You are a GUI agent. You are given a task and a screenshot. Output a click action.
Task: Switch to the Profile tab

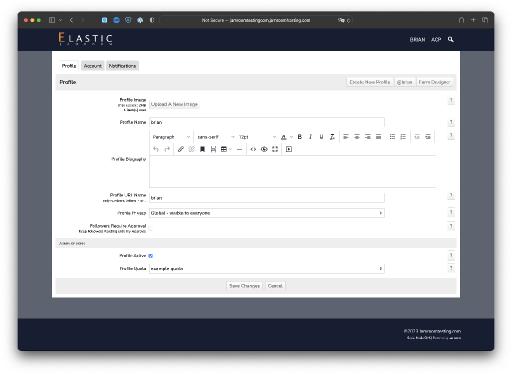pyautogui.click(x=69, y=66)
